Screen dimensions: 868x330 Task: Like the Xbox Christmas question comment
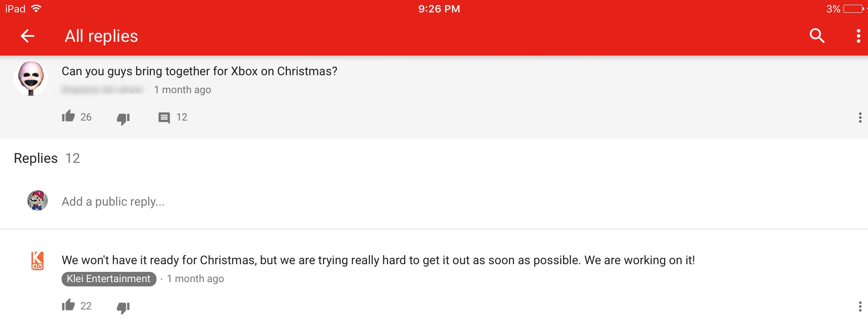click(x=68, y=116)
